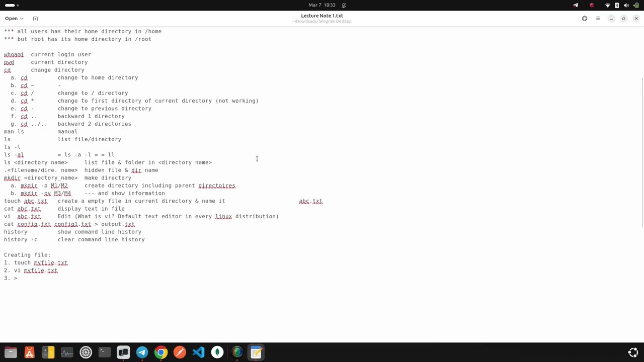Maximize the Text Editor window
This screenshot has height=362, width=644.
click(x=624, y=19)
